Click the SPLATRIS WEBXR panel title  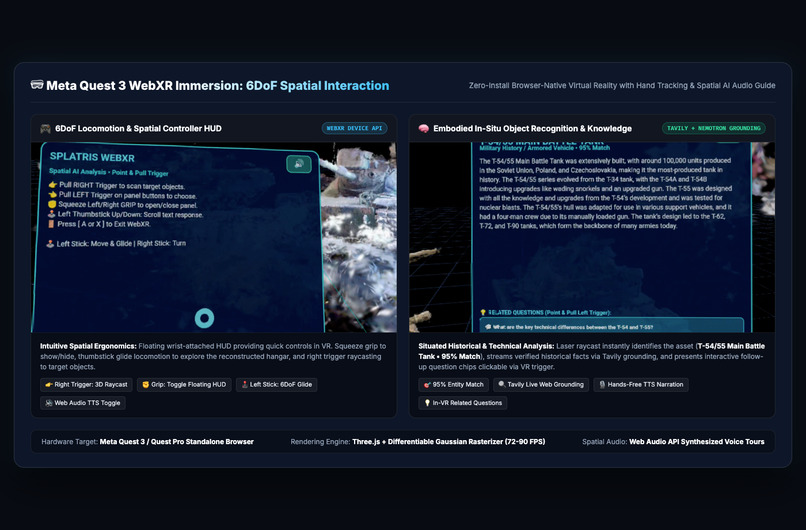click(92, 157)
